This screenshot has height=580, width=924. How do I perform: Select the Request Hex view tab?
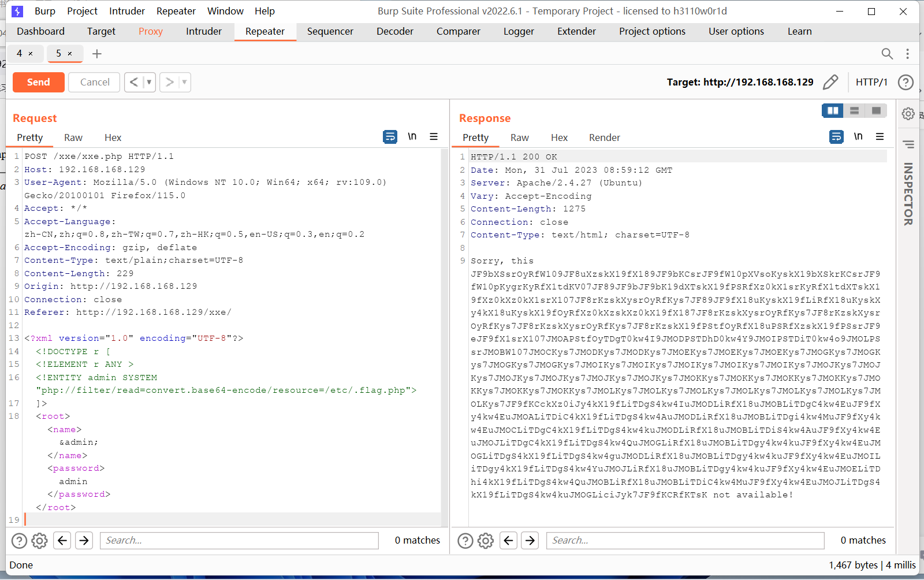[113, 137]
